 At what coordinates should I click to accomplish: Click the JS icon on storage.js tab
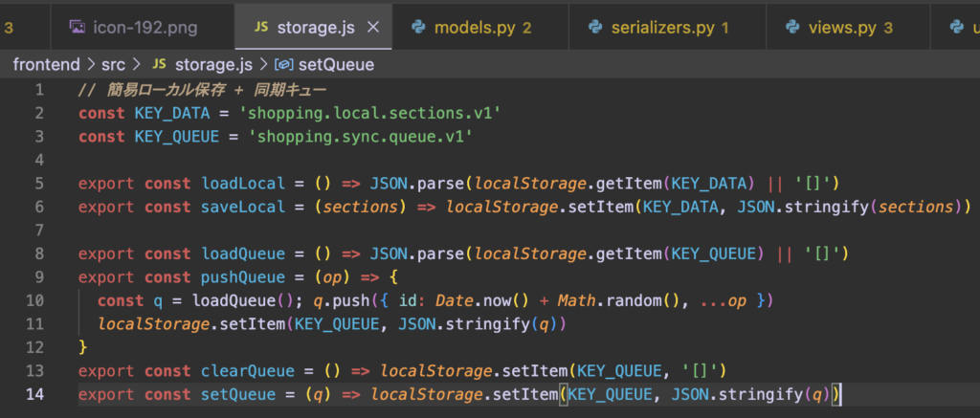(x=262, y=28)
